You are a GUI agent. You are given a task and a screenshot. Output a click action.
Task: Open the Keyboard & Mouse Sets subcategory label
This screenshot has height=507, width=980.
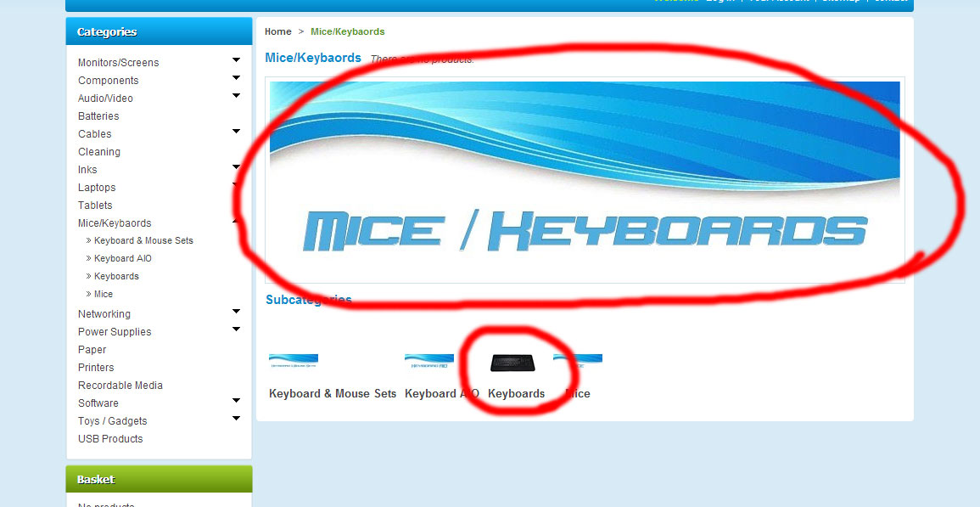coord(333,394)
